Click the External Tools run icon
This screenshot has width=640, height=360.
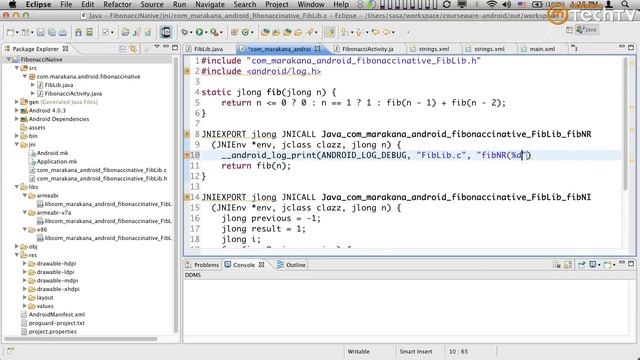click(214, 32)
